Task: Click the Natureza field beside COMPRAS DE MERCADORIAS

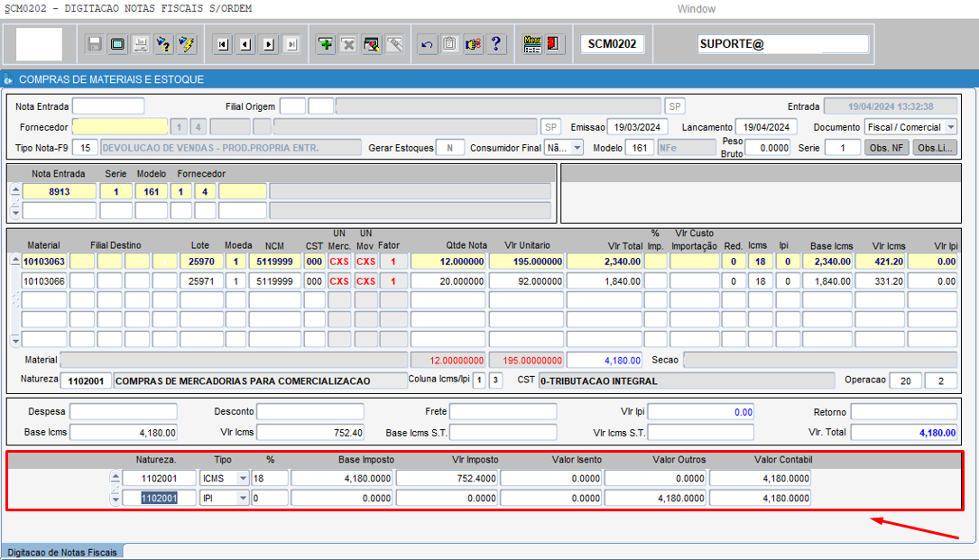Action: click(86, 381)
